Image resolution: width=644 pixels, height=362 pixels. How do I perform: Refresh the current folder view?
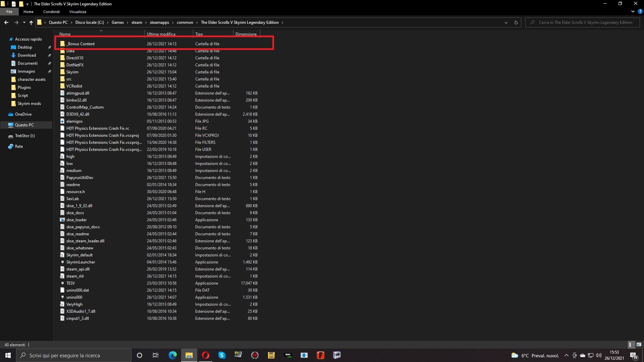516,22
